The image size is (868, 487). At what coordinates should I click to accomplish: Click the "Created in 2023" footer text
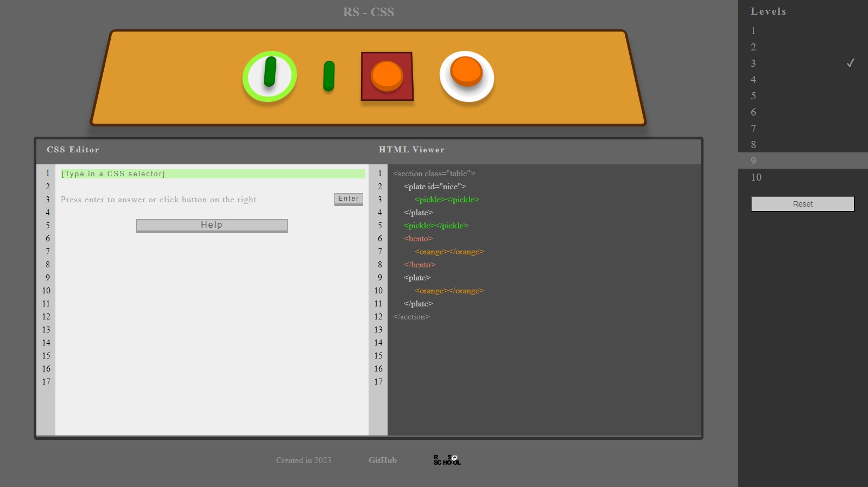(x=303, y=460)
